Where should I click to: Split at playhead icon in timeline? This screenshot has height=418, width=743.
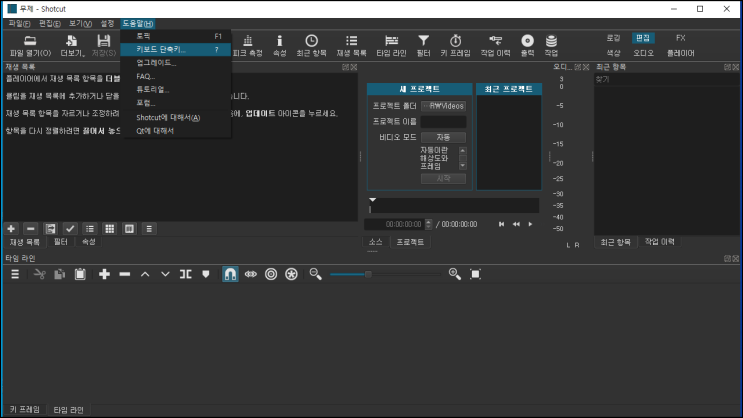185,274
